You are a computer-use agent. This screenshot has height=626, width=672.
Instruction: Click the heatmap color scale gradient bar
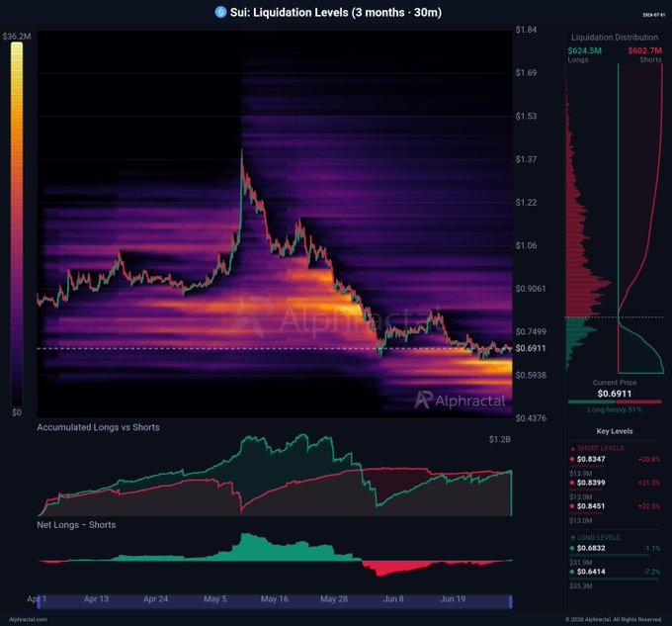(17, 224)
